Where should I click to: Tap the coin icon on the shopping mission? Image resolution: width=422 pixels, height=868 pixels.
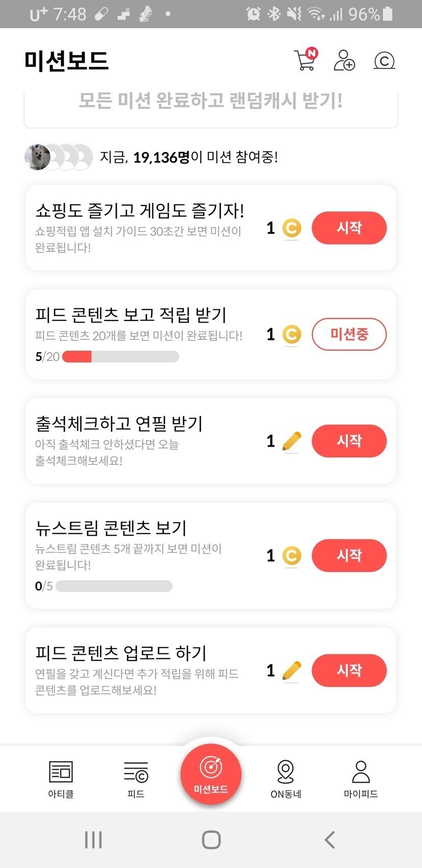pos(291,228)
